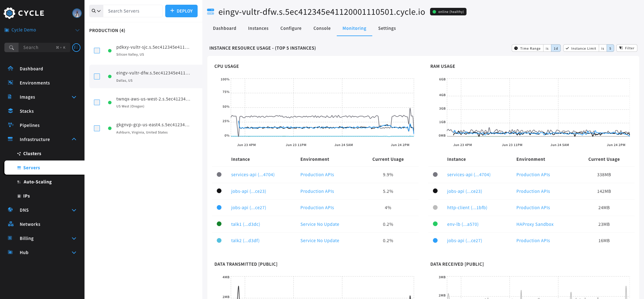This screenshot has height=299, width=644.
Task: Click the Servers sidebar icon
Action: (x=19, y=168)
